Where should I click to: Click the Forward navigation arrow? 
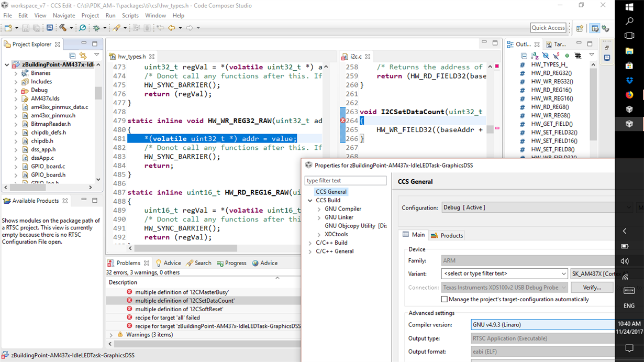190,28
